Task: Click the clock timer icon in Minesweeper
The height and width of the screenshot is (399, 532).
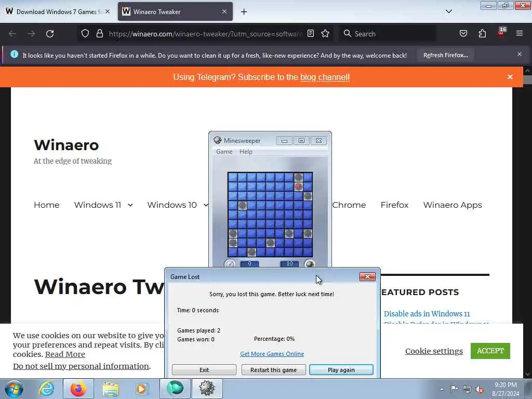Action: tap(230, 263)
